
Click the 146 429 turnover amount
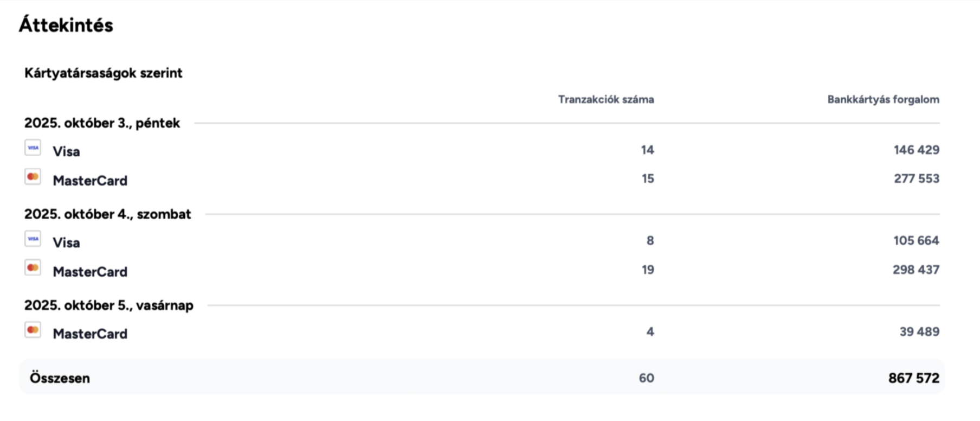(916, 150)
